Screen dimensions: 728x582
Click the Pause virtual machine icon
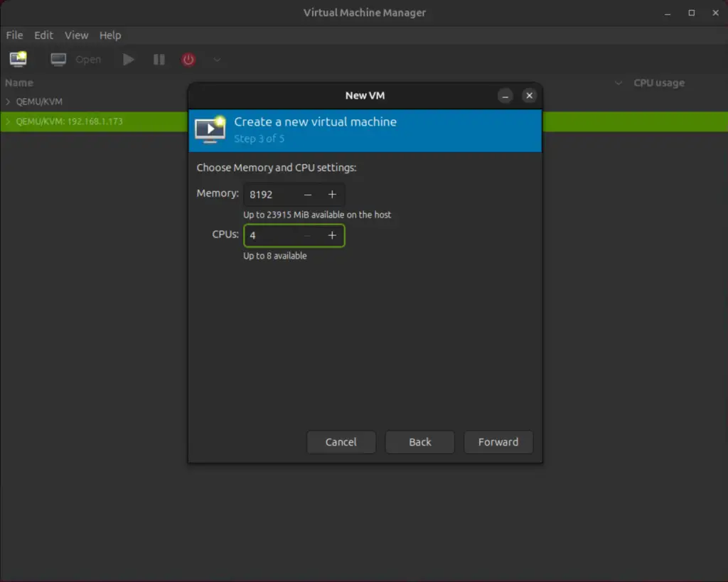click(x=159, y=59)
